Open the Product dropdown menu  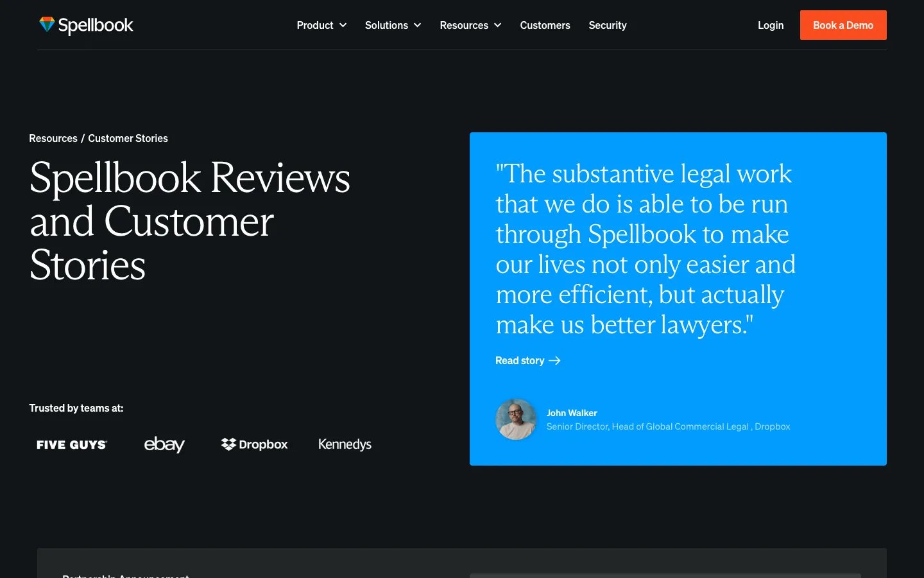pyautogui.click(x=321, y=25)
